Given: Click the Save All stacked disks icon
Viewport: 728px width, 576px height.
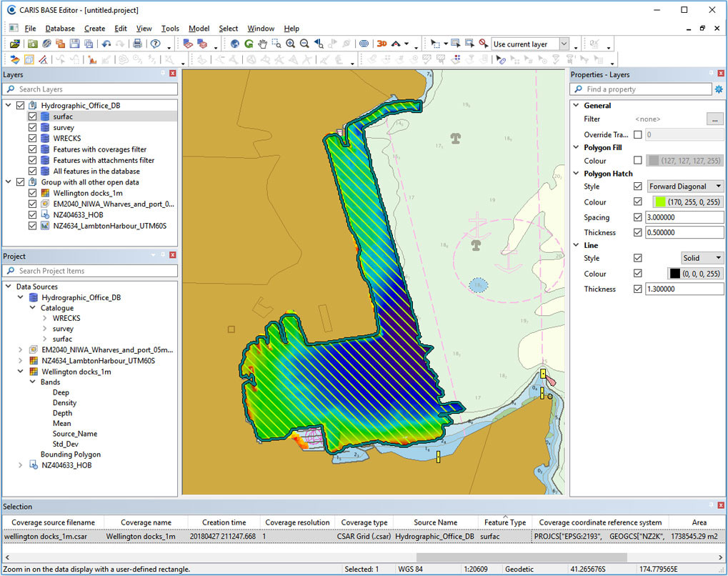Looking at the screenshot, I should pyautogui.click(x=88, y=44).
